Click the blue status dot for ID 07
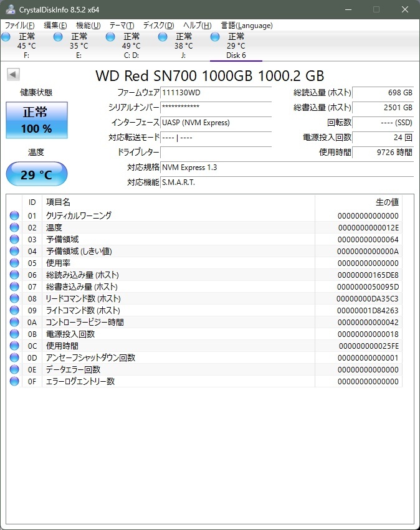 click(x=14, y=286)
